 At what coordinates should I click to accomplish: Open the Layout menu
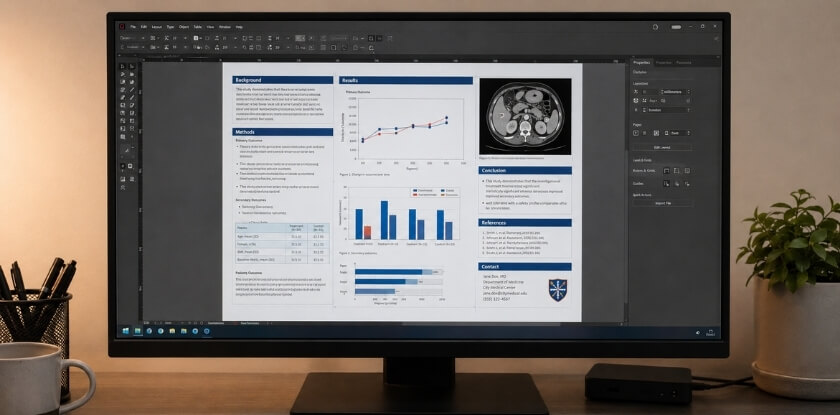tap(156, 27)
